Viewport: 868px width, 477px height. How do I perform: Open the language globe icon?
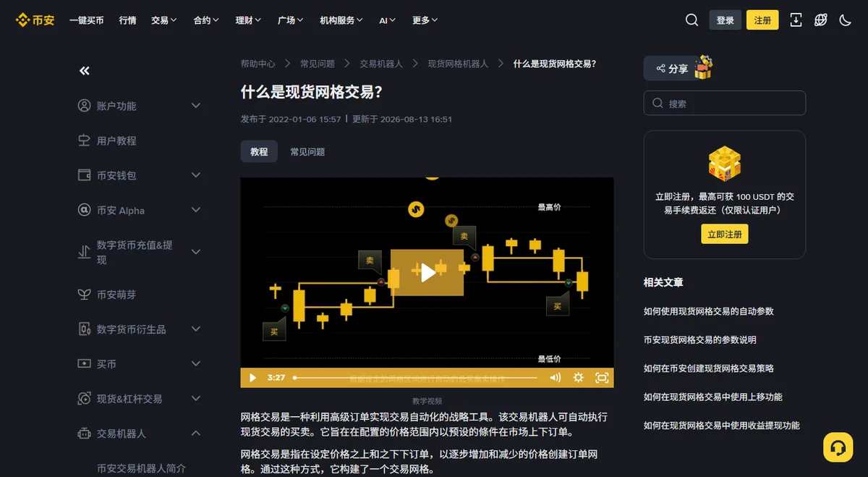(820, 20)
